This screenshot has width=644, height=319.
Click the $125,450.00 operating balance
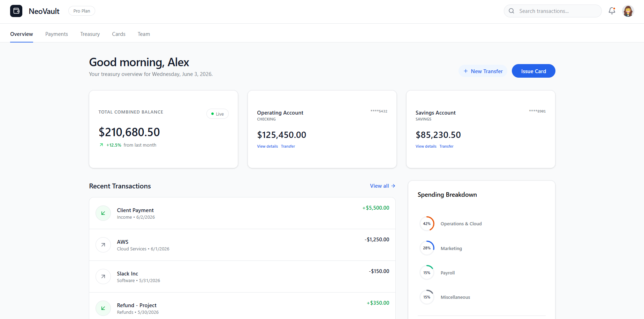282,135
